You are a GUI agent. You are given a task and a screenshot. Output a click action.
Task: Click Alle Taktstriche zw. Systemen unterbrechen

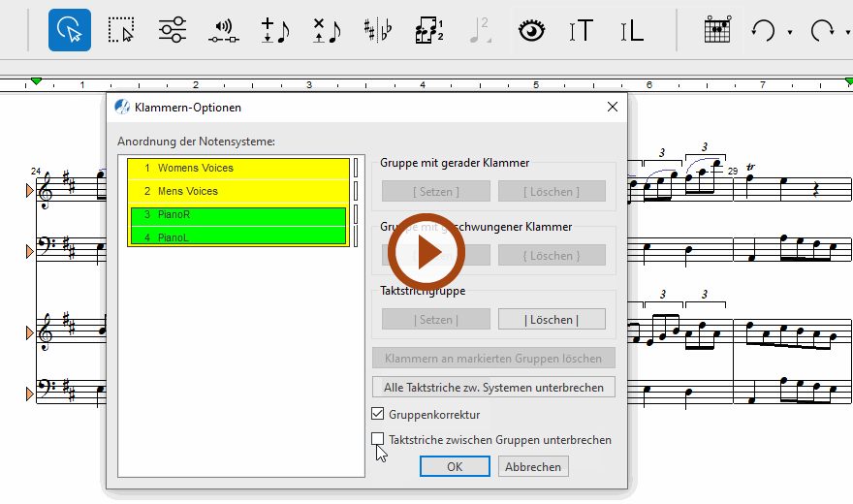(493, 387)
